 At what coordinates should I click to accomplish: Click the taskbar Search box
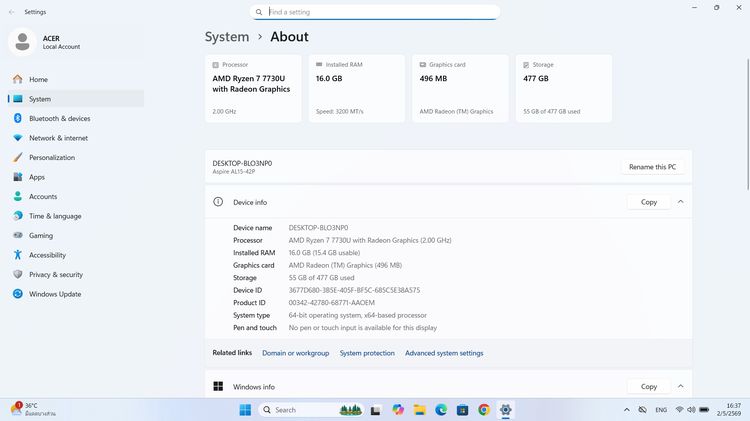pyautogui.click(x=311, y=410)
